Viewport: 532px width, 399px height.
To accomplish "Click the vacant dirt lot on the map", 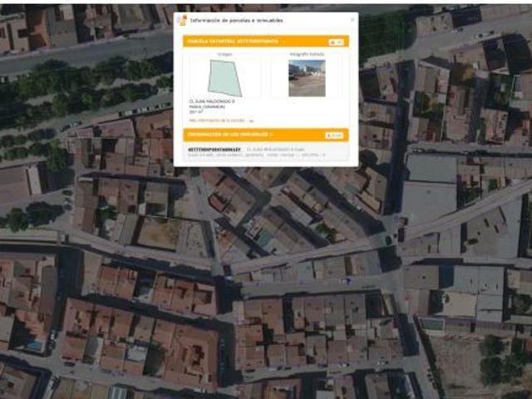I will [159, 233].
